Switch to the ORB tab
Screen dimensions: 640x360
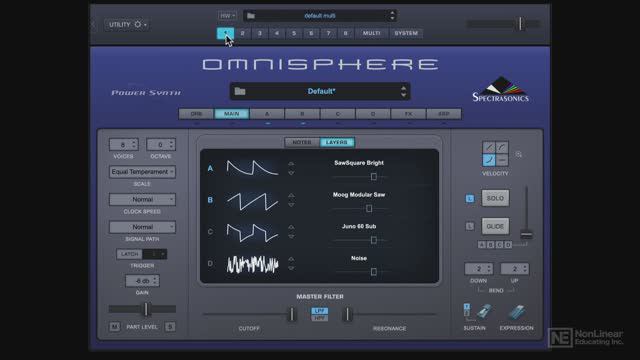tap(196, 114)
